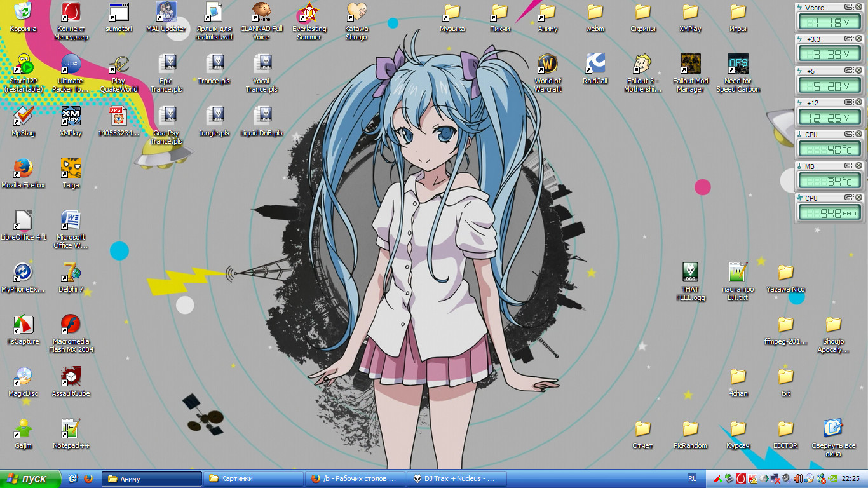Open Fallout Mod Manager
Viewport: 868px width, 488px height.
coord(691,73)
